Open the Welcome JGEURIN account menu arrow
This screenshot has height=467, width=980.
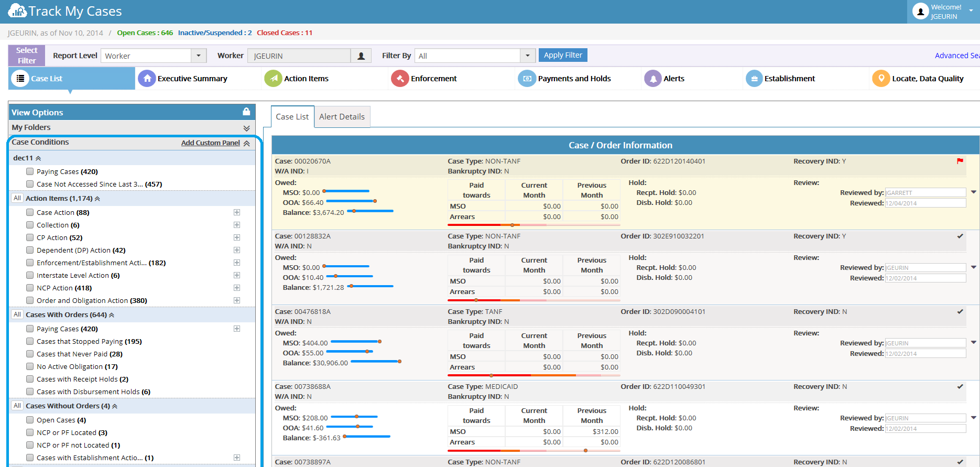(x=971, y=10)
